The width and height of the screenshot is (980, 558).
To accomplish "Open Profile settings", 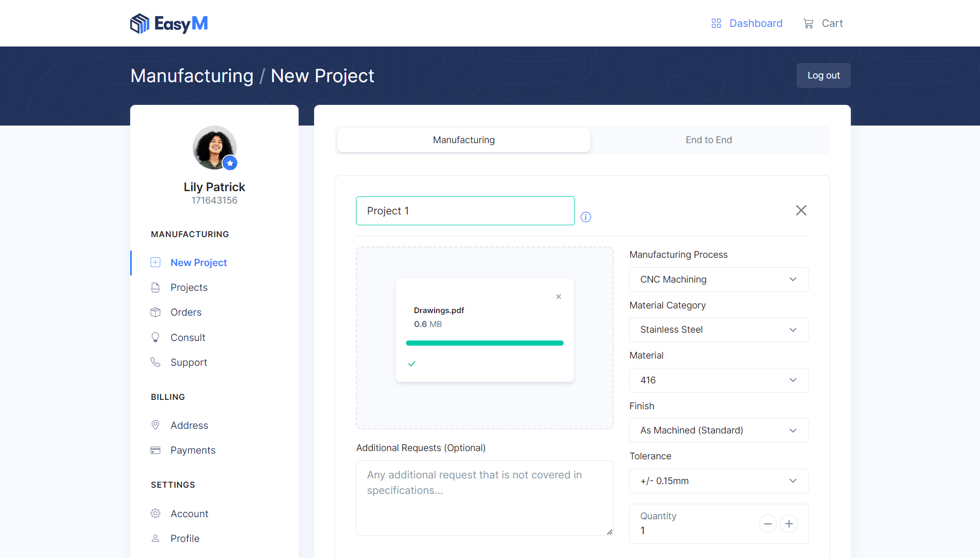I will pos(185,538).
